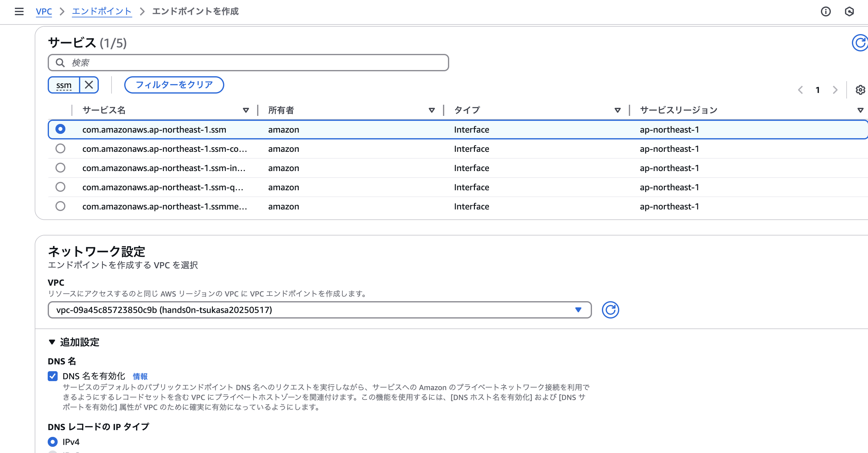868x453 pixels.
Task: Click the search magnifier in the service search box
Action: click(x=60, y=63)
